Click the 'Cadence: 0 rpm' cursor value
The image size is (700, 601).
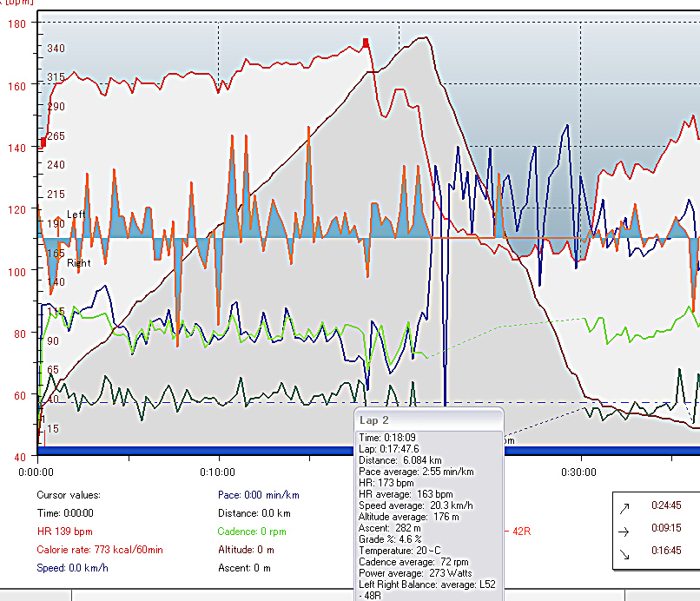pos(252,532)
